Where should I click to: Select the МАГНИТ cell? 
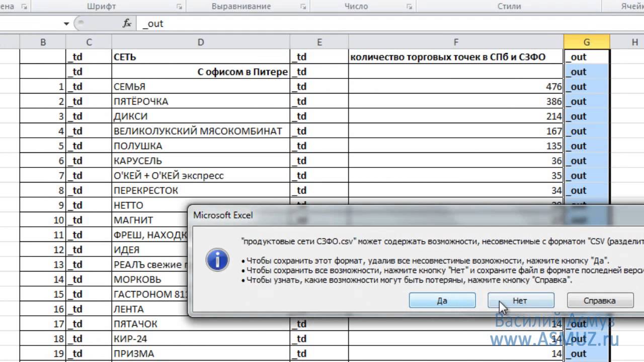click(x=149, y=220)
